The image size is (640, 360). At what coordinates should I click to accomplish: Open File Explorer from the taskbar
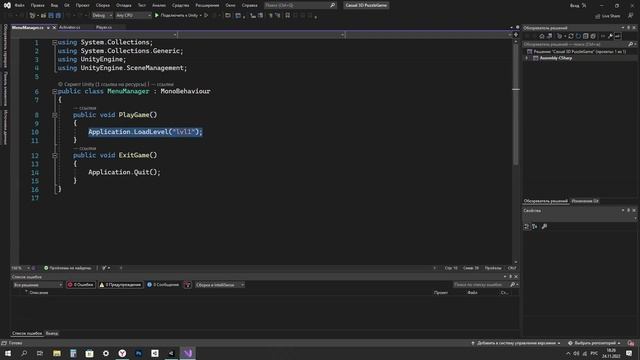(x=57, y=353)
